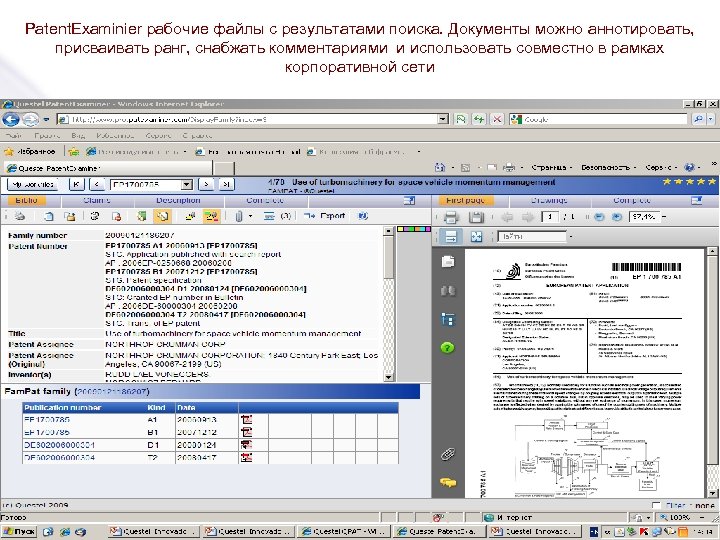
Task: Toggle the Filter none checkbox
Action: click(x=656, y=505)
